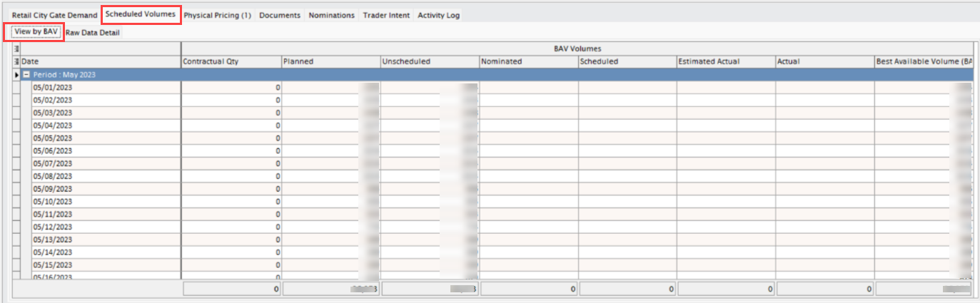
Task: View the Activity Log tab
Action: point(439,15)
